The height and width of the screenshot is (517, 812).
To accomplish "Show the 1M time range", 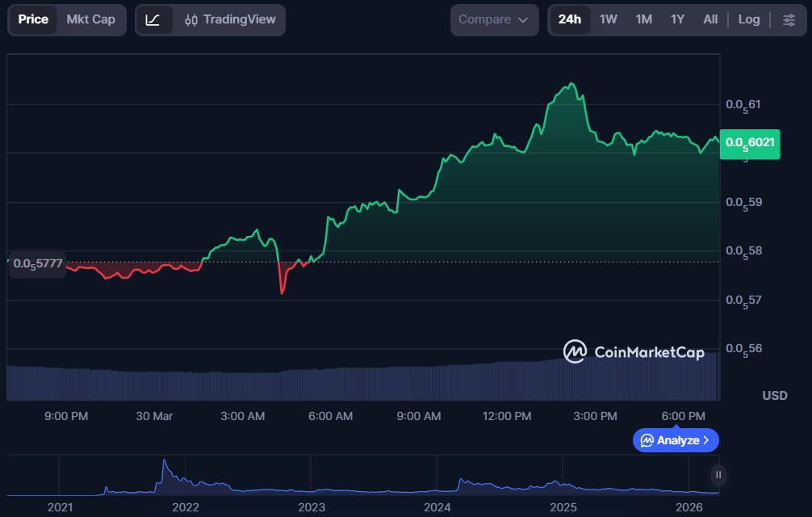I will pos(643,19).
